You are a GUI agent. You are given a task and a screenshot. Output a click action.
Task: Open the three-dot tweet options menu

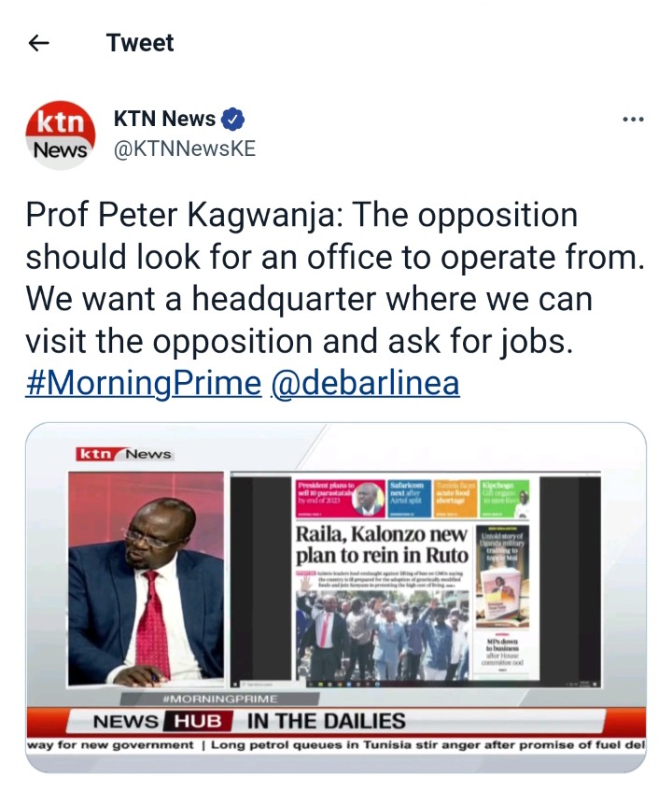(633, 120)
